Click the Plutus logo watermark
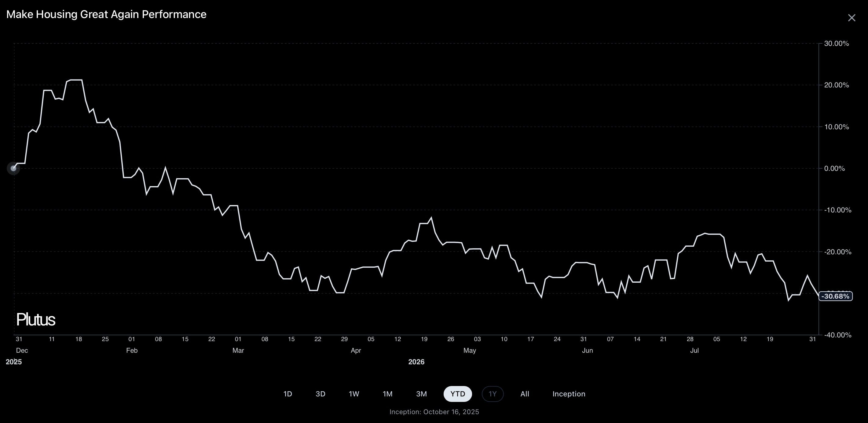868x423 pixels. [x=36, y=319]
